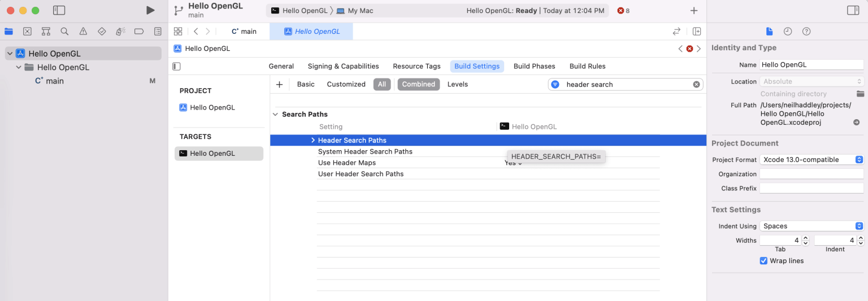
Task: Open the Symbol navigator icon
Action: (46, 32)
